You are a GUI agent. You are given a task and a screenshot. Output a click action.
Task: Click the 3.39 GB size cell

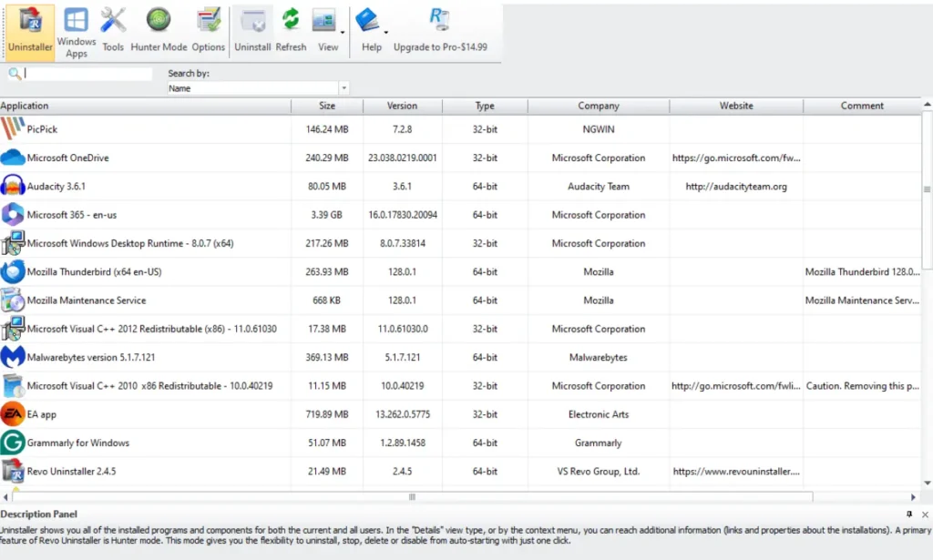click(327, 215)
